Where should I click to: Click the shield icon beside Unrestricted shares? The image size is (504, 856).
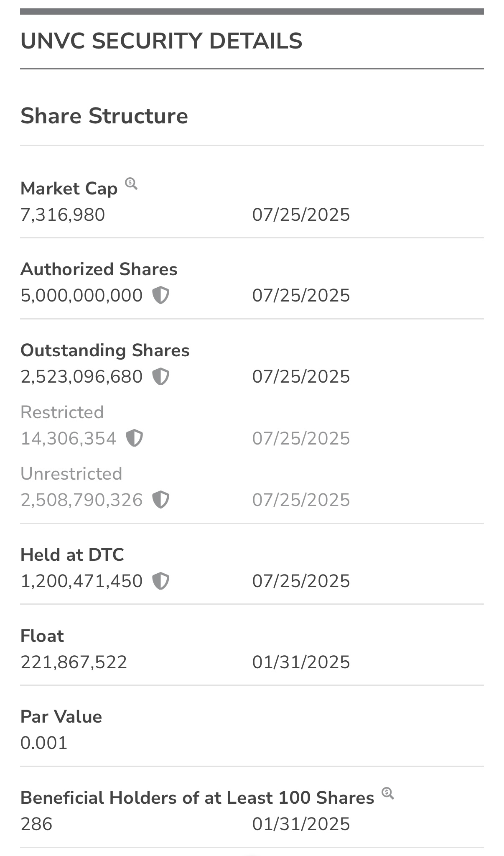(x=160, y=500)
